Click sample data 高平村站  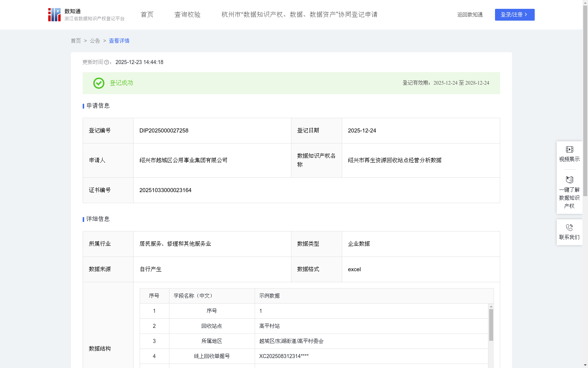269,326
